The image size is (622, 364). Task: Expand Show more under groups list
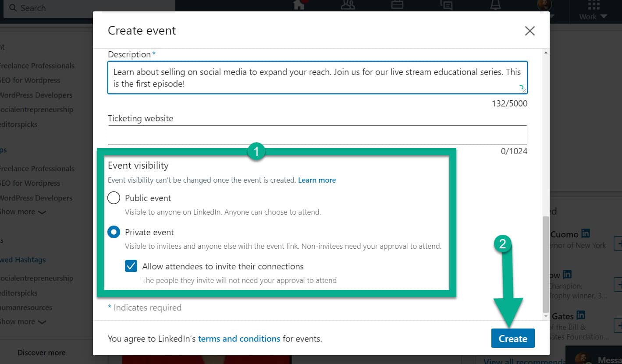[x=23, y=212]
